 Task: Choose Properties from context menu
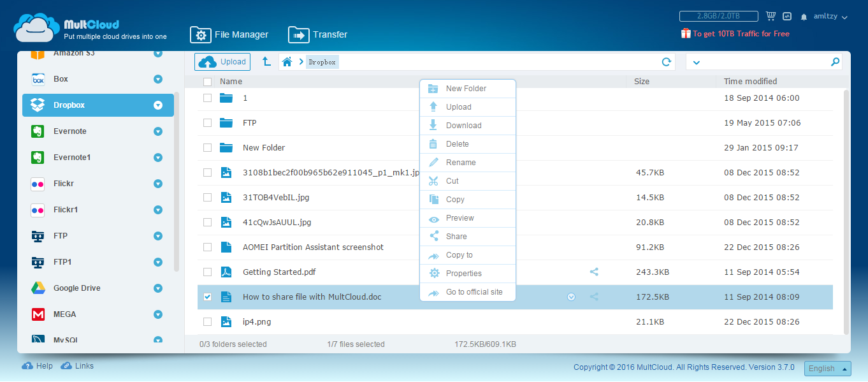coord(467,274)
